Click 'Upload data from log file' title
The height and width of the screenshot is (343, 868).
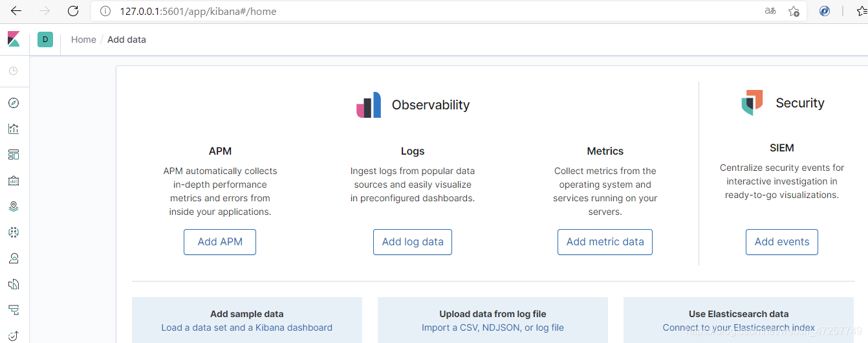coord(493,314)
